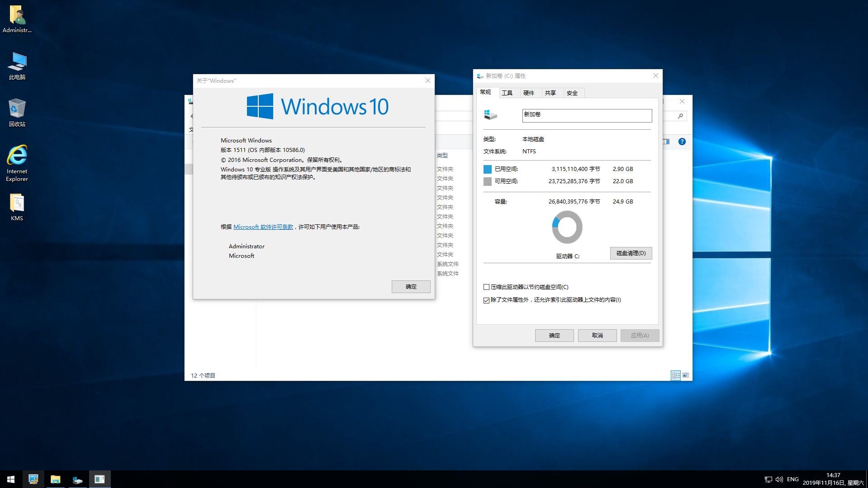Click the 12 个项目 status bar text
868x488 pixels.
[x=203, y=376]
